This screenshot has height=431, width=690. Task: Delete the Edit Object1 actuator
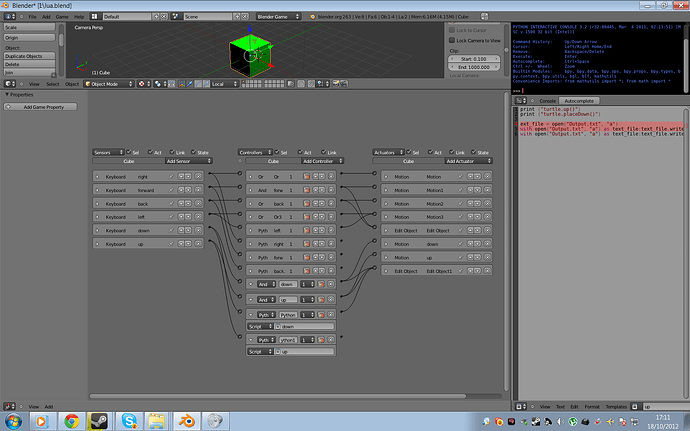pyautogui.click(x=487, y=271)
